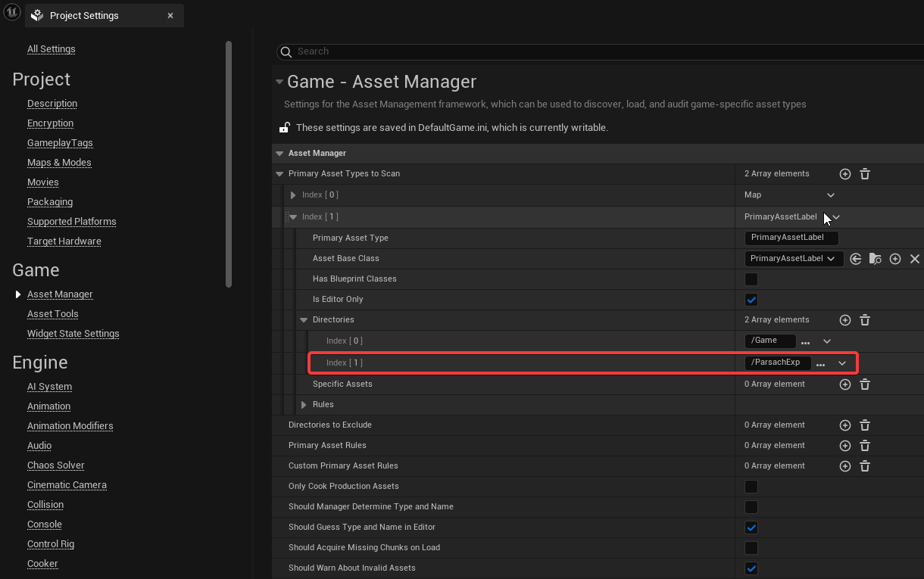Delete all Specific Assets elements

865,384
